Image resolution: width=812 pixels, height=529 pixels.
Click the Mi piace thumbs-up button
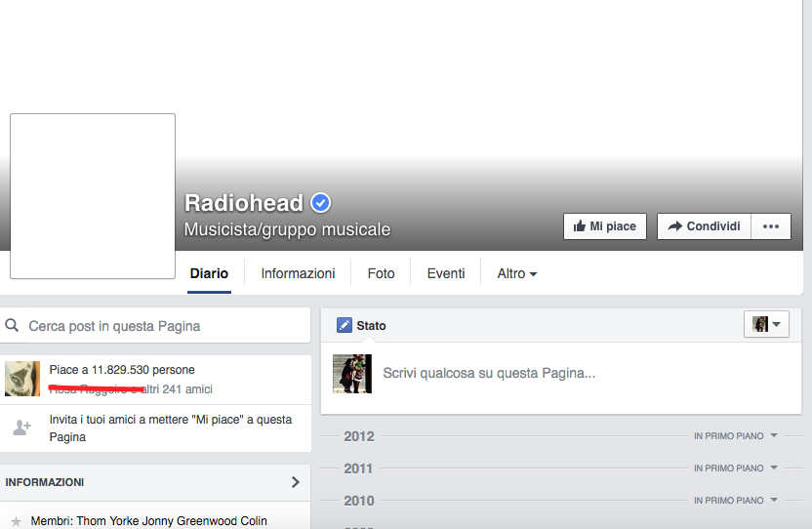(x=605, y=226)
